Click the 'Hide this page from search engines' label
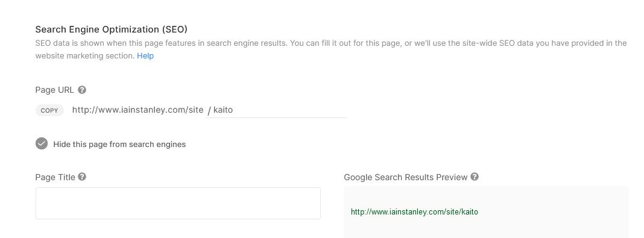The height and width of the screenshot is (238, 644). 119,145
